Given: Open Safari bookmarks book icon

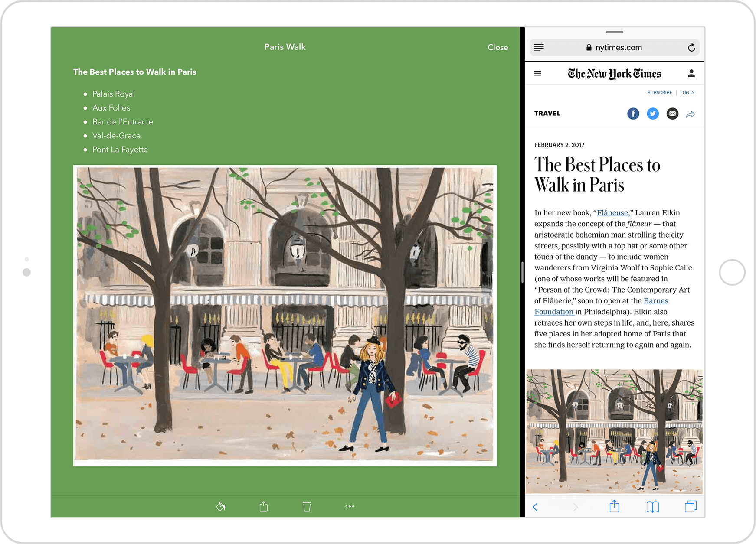Looking at the screenshot, I should click(x=652, y=507).
